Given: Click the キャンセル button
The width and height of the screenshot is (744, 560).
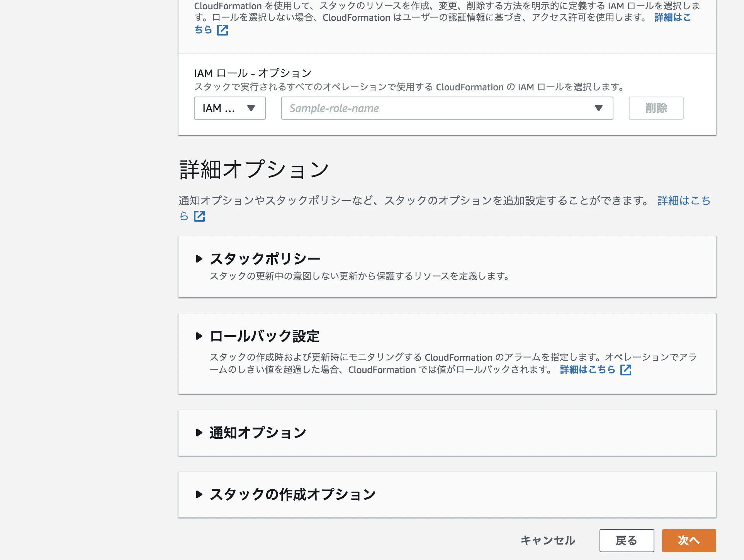Looking at the screenshot, I should click(x=548, y=540).
